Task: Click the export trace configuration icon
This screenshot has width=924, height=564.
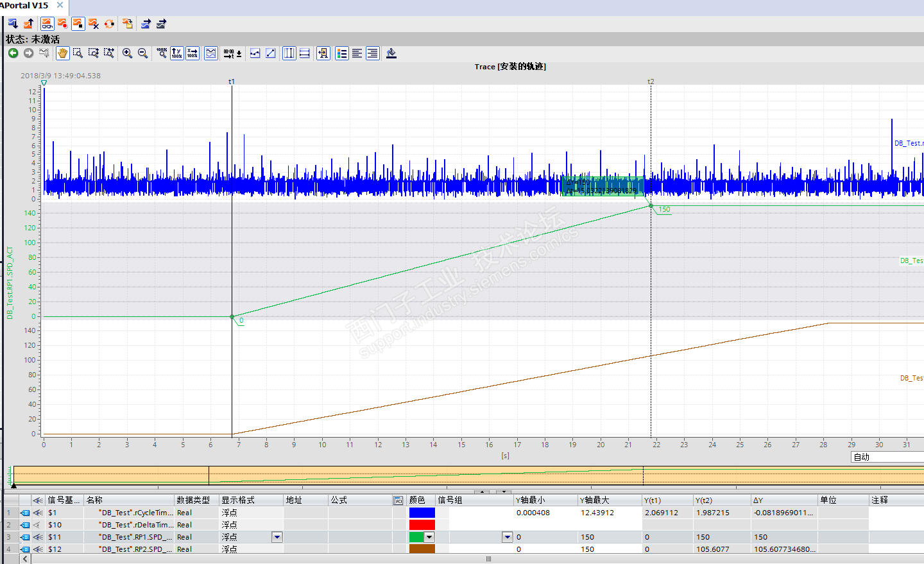Action: [x=146, y=24]
